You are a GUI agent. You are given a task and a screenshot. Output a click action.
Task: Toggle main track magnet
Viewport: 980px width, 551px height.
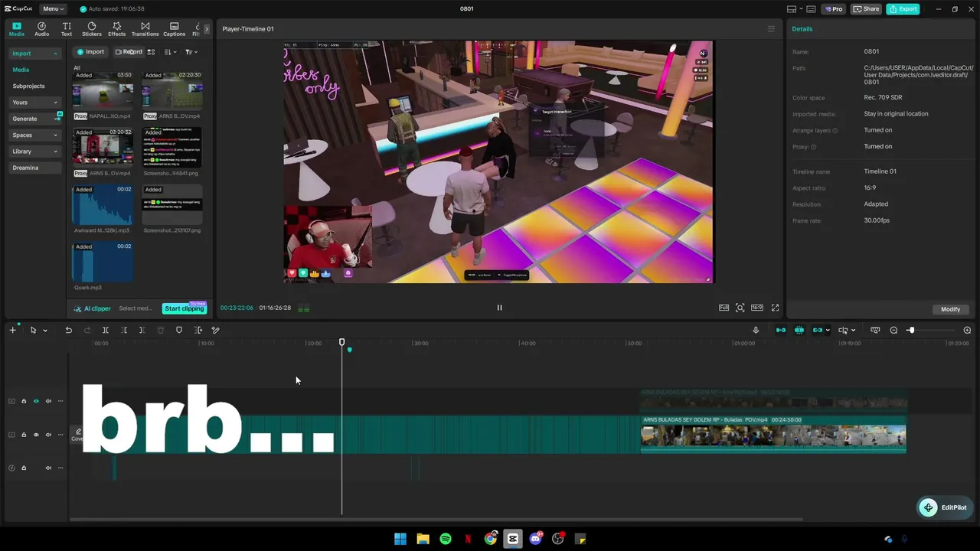(x=781, y=330)
